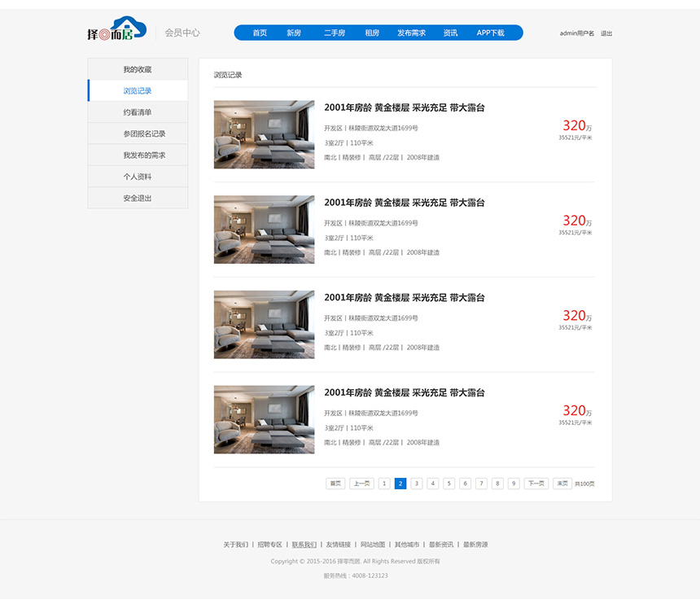Click 安全退出 in the side menu
Image resolution: width=700 pixels, height=613 pixels.
(138, 198)
